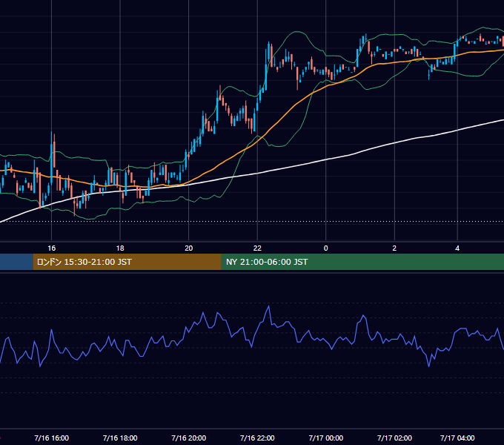The width and height of the screenshot is (504, 445).
Task: Click the 7/16 18:00 date label
Action: [x=120, y=438]
